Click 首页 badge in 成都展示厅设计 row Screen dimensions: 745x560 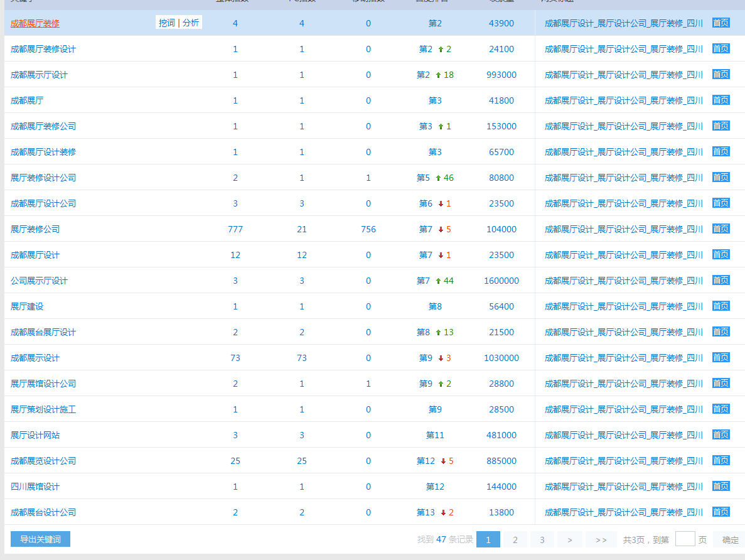tap(721, 74)
